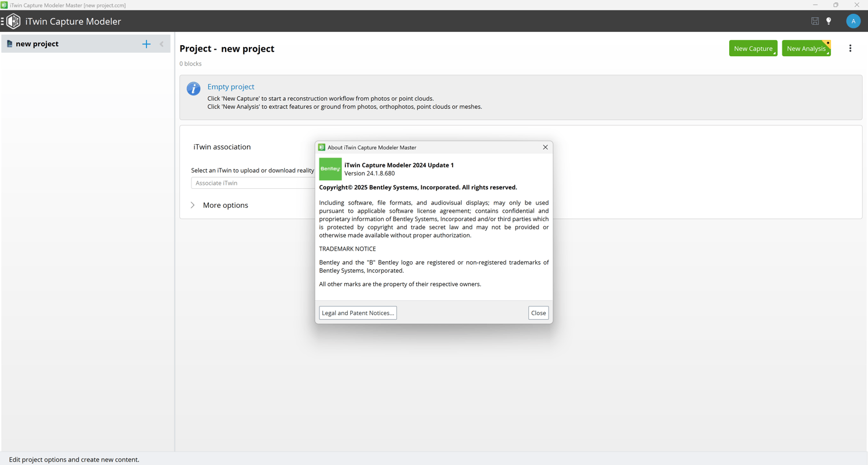This screenshot has height=465, width=868.
Task: Open the three-dot project options menu
Action: click(x=850, y=49)
